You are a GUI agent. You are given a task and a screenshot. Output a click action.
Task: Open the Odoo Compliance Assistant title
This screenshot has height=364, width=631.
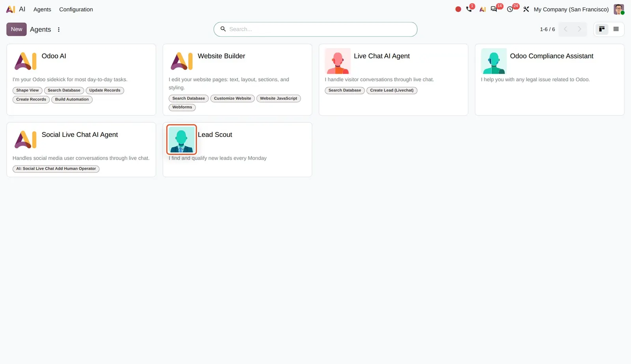tap(552, 56)
